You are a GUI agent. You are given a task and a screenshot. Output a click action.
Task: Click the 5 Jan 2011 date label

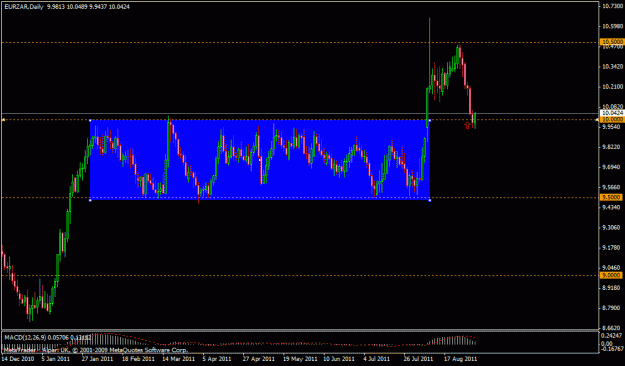pyautogui.click(x=56, y=359)
